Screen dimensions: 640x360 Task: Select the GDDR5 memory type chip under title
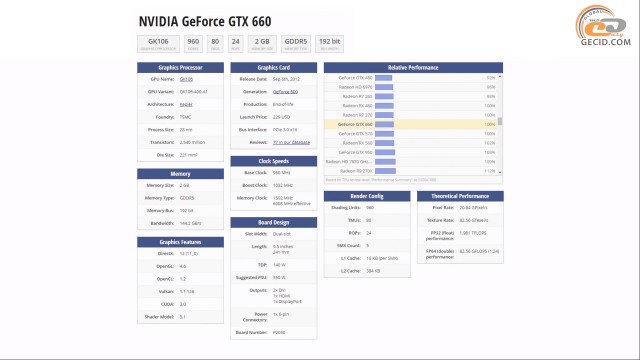click(x=296, y=44)
